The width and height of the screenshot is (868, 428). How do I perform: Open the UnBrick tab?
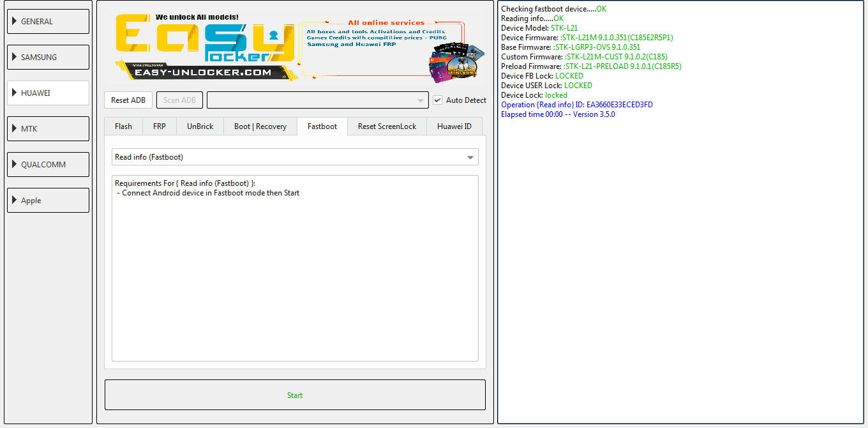(x=200, y=126)
